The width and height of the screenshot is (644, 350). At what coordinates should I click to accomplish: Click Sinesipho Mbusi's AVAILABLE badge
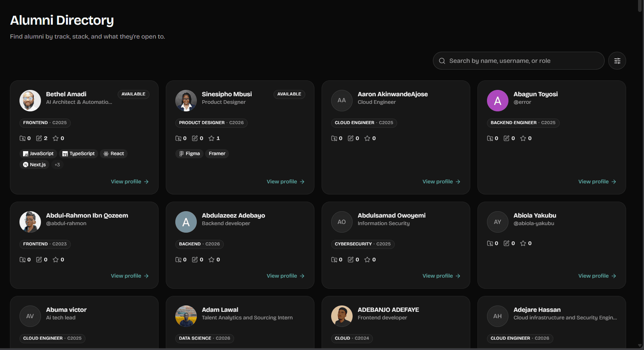click(x=289, y=94)
